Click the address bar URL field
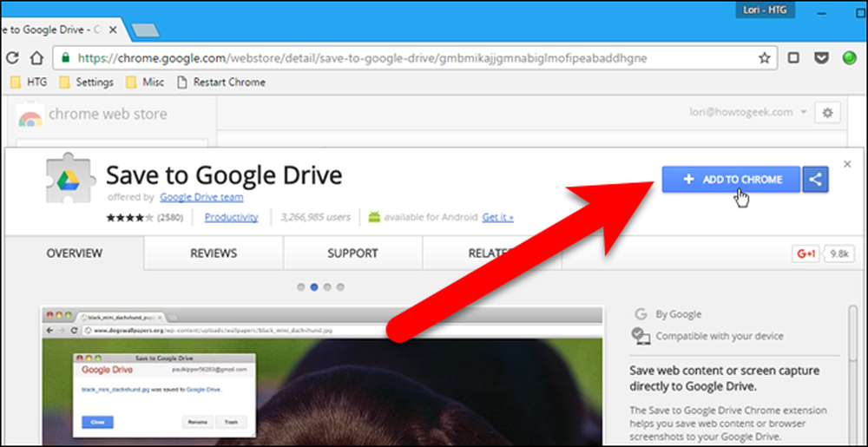This screenshot has height=447, width=868. click(415, 58)
